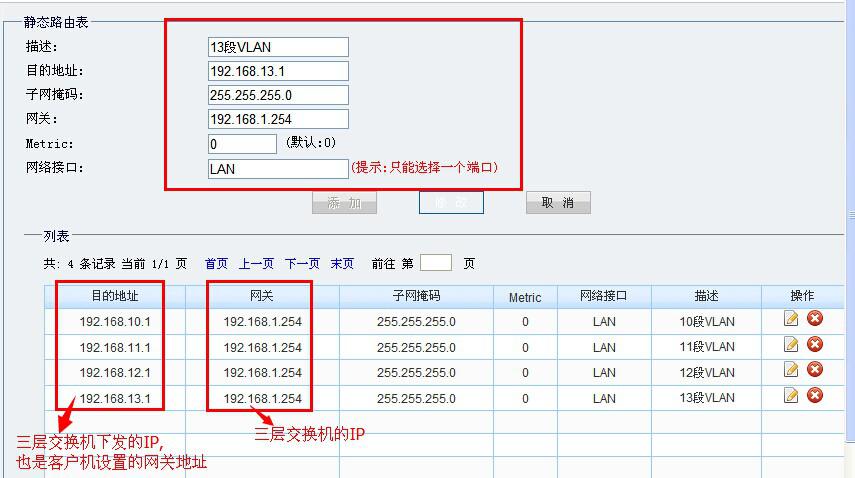The height and width of the screenshot is (478, 855).
Task: Click the 描述 field containing 13段VLAN
Action: click(x=278, y=47)
